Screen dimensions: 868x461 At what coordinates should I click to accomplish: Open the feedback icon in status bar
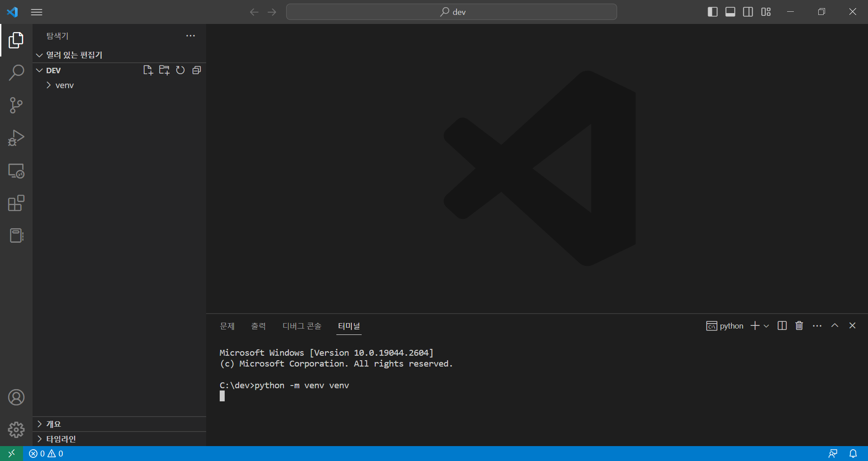click(x=833, y=453)
